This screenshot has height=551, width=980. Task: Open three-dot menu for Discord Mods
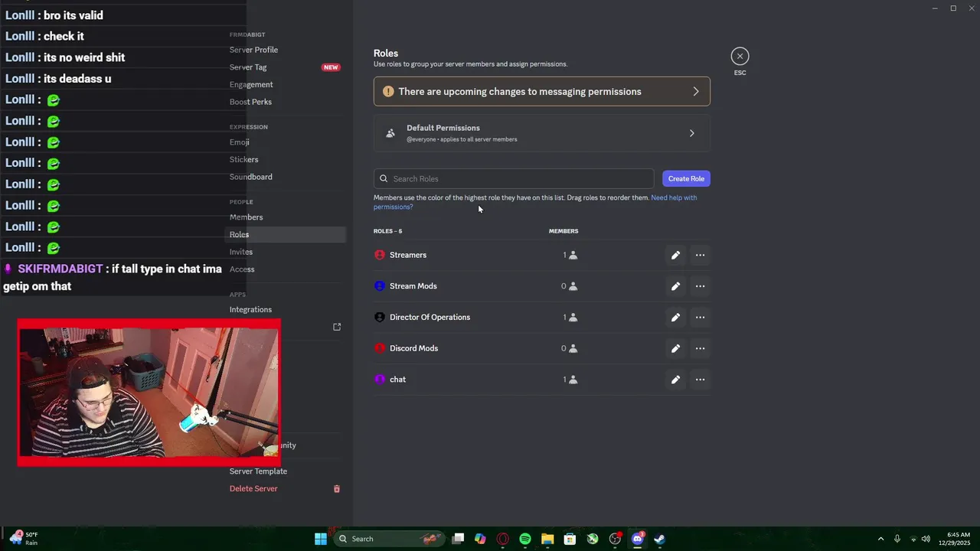(700, 348)
